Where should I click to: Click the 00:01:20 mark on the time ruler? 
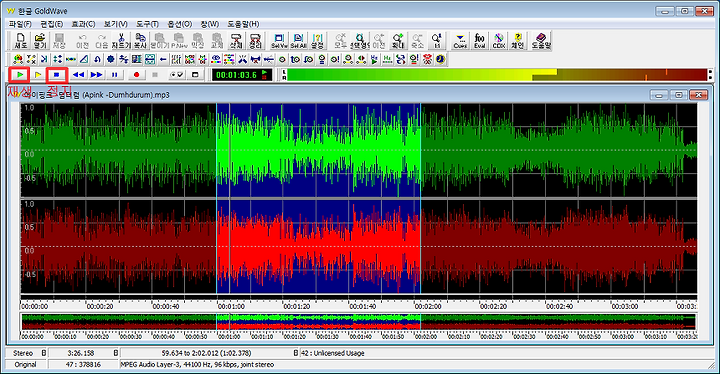[297, 306]
